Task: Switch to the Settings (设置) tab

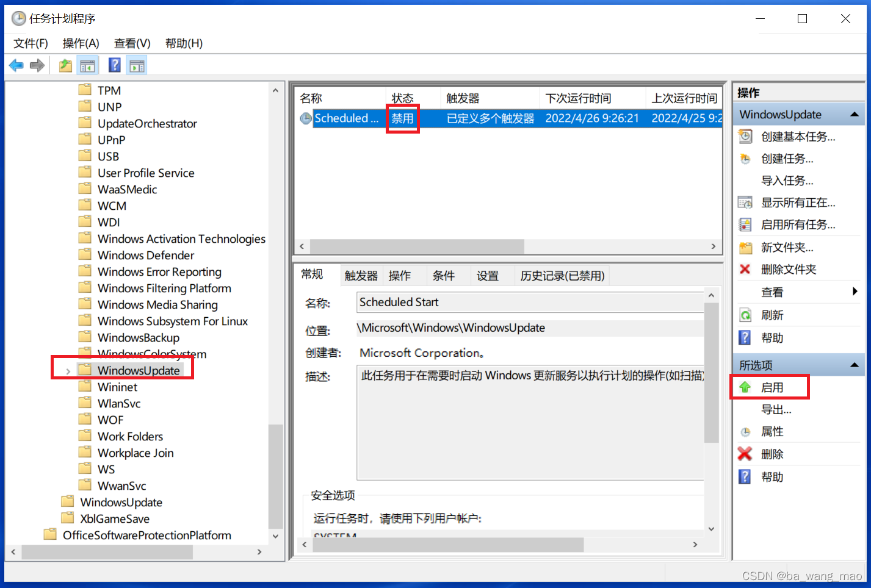Action: point(488,276)
